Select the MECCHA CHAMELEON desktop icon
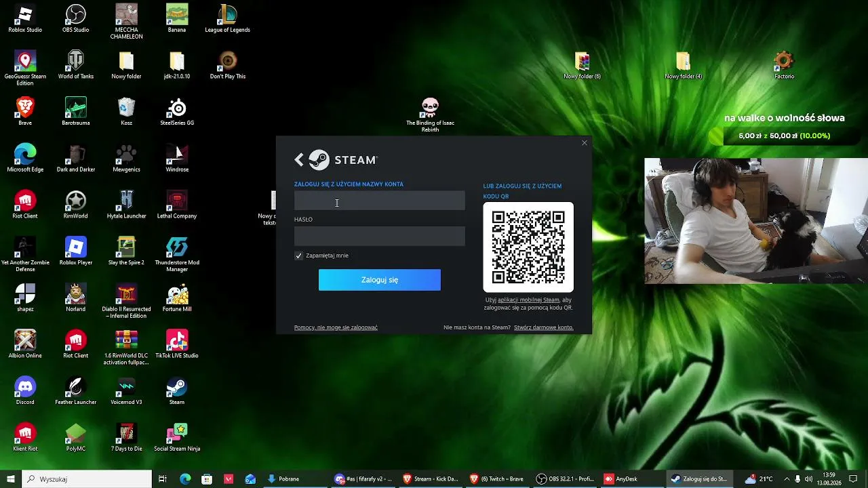Image resolution: width=868 pixels, height=488 pixels. [126, 22]
